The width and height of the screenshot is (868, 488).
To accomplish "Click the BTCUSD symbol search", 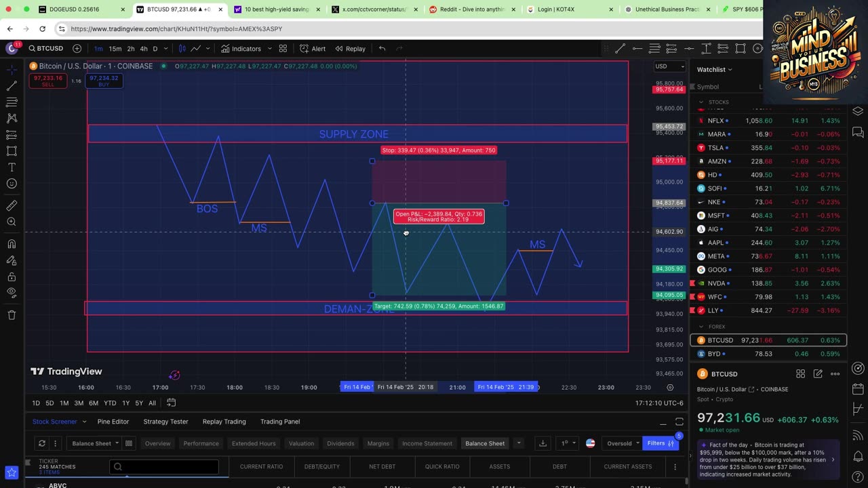I will [x=46, y=49].
